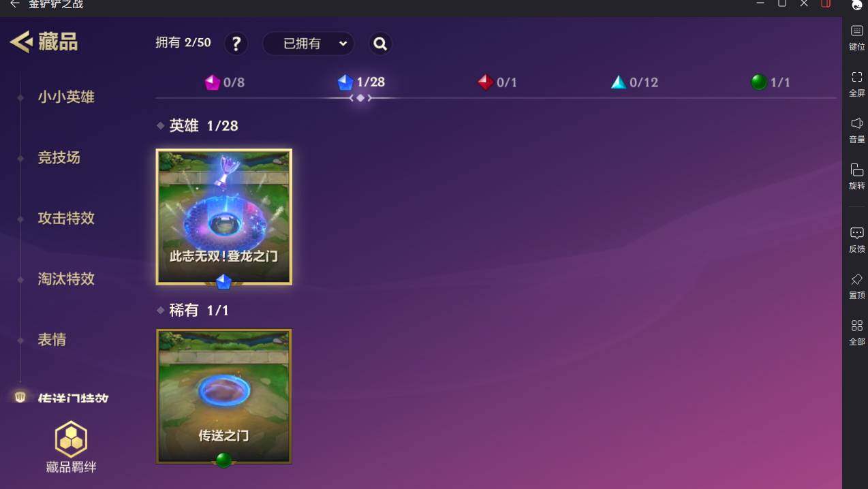Pin window with 置顶 icon
Image resolution: width=868 pixels, height=489 pixels.
pyautogui.click(x=856, y=286)
